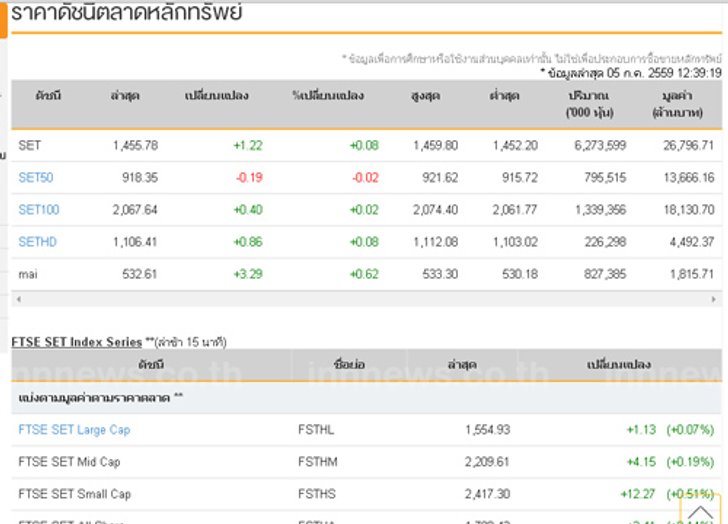The height and width of the screenshot is (524, 728).
Task: Select SETHD latest value 1,106.41
Action: pos(135,242)
